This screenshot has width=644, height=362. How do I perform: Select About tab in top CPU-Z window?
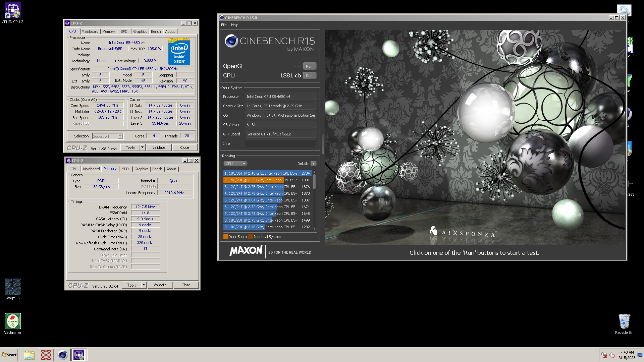pos(170,32)
